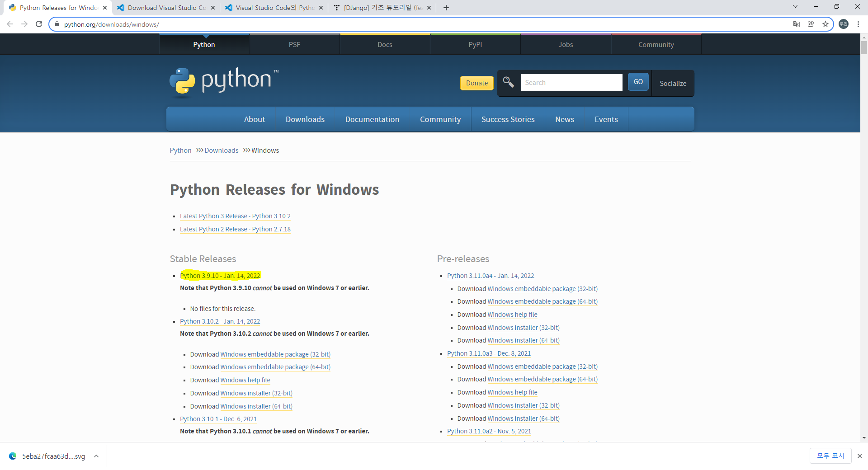This screenshot has height=470, width=868.
Task: Click the browser forward arrow
Action: point(24,24)
